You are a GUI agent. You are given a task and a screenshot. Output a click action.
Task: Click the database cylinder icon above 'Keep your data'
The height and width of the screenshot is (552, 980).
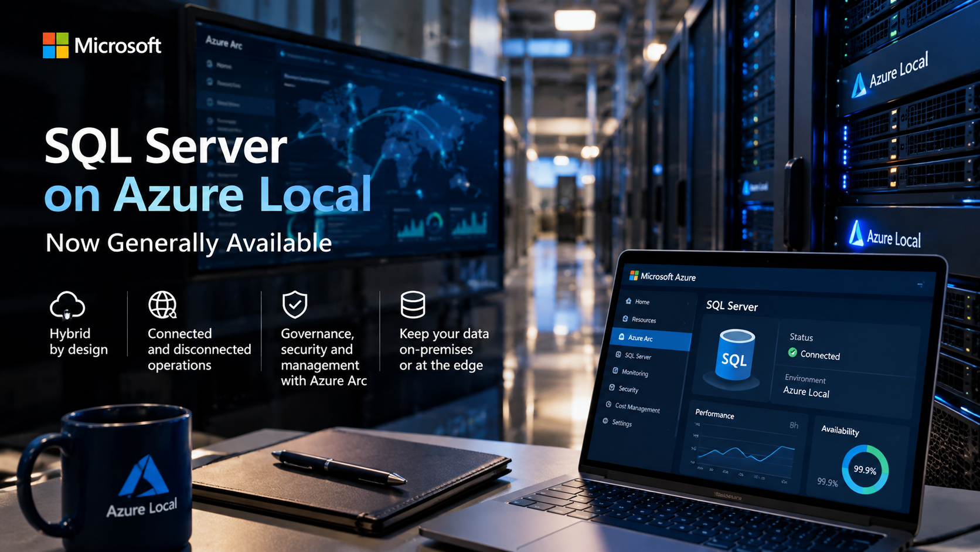pyautogui.click(x=413, y=304)
